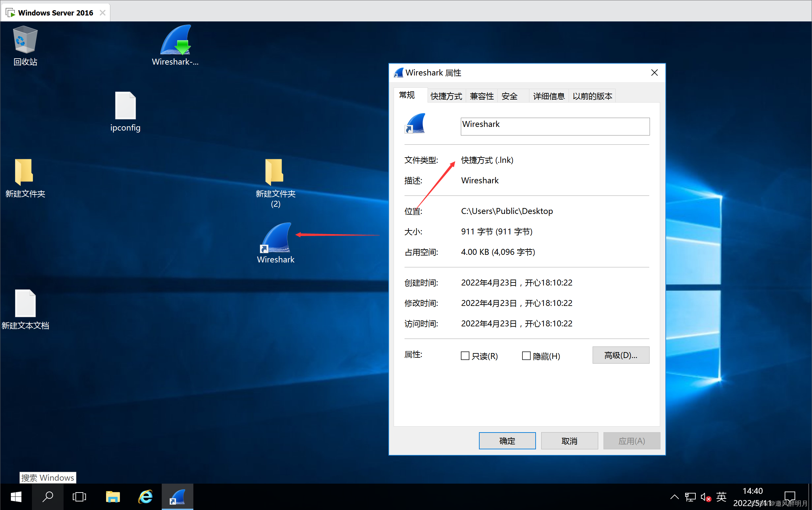Switch to the 详细信息 tab
The height and width of the screenshot is (510, 812).
(548, 96)
